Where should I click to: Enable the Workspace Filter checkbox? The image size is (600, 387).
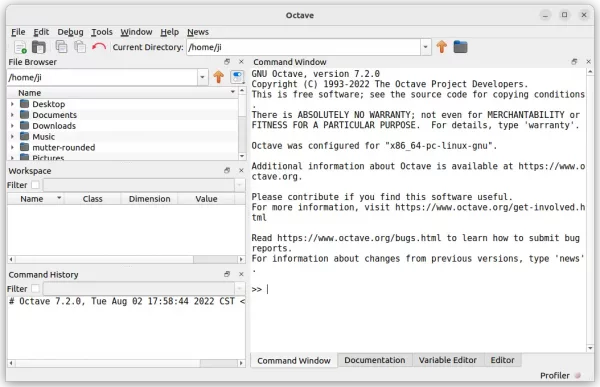(35, 185)
